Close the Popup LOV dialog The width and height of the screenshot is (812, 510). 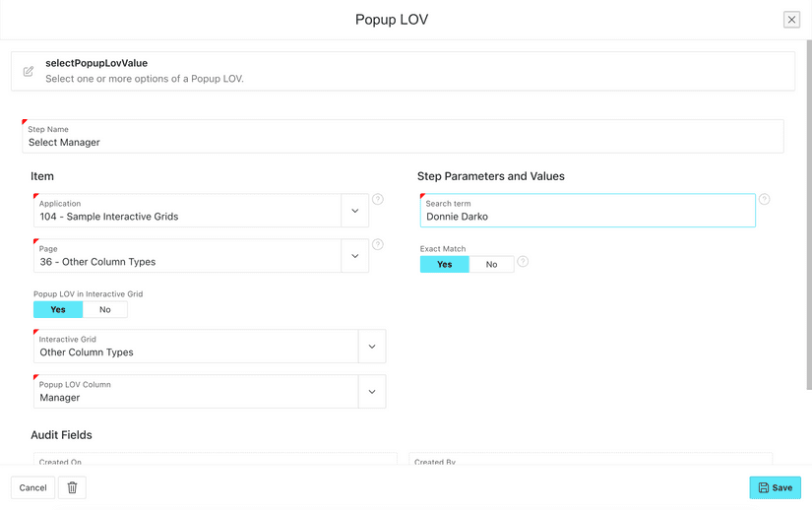[791, 20]
